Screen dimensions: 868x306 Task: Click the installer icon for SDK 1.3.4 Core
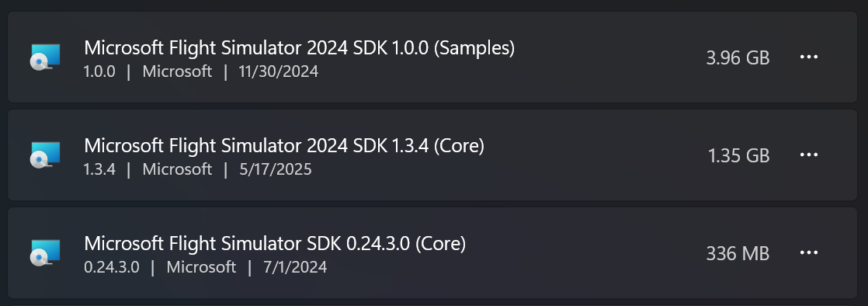coord(45,155)
